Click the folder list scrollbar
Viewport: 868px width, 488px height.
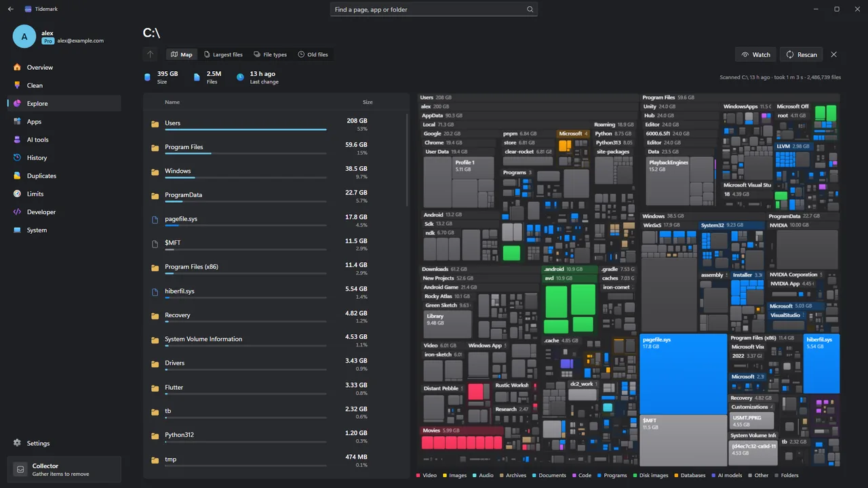(x=407, y=159)
